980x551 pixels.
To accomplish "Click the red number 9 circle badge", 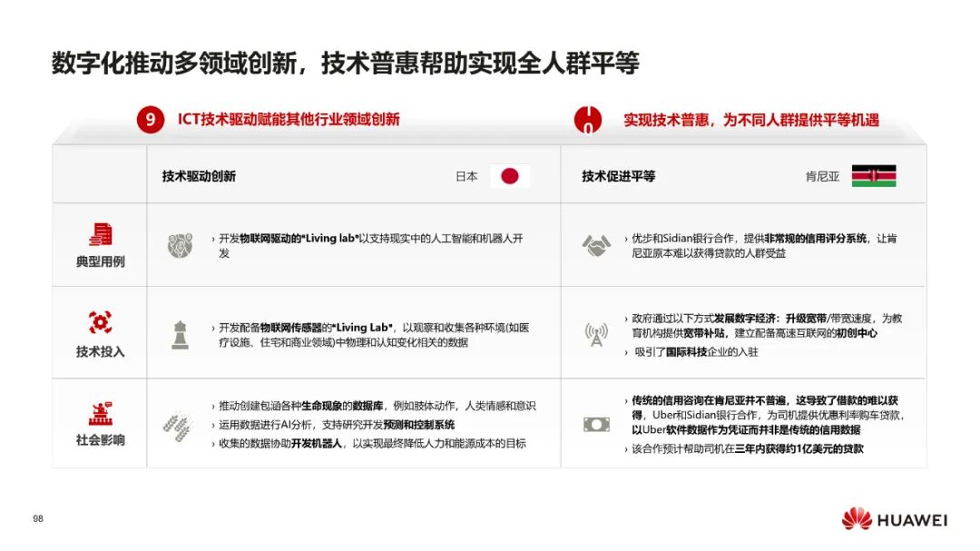I will pos(151,120).
